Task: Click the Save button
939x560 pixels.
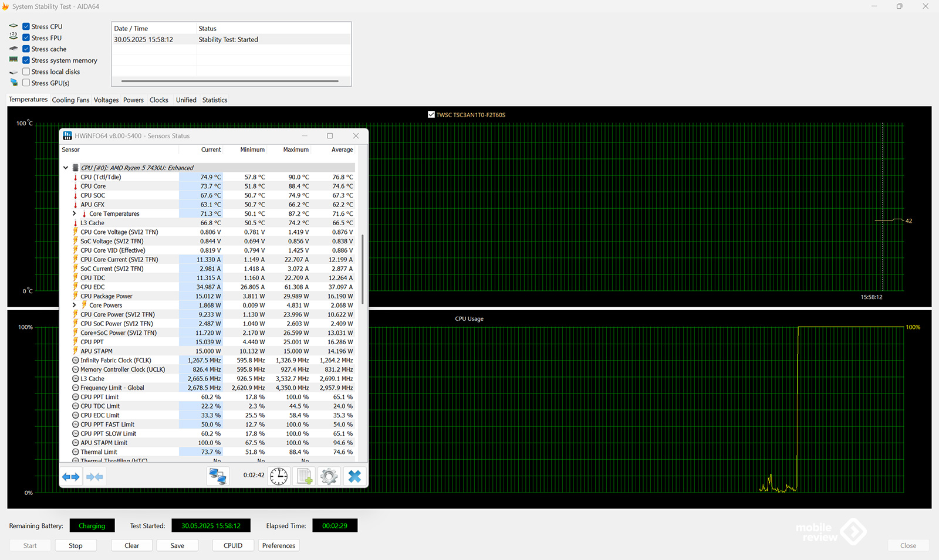Action: tap(177, 545)
